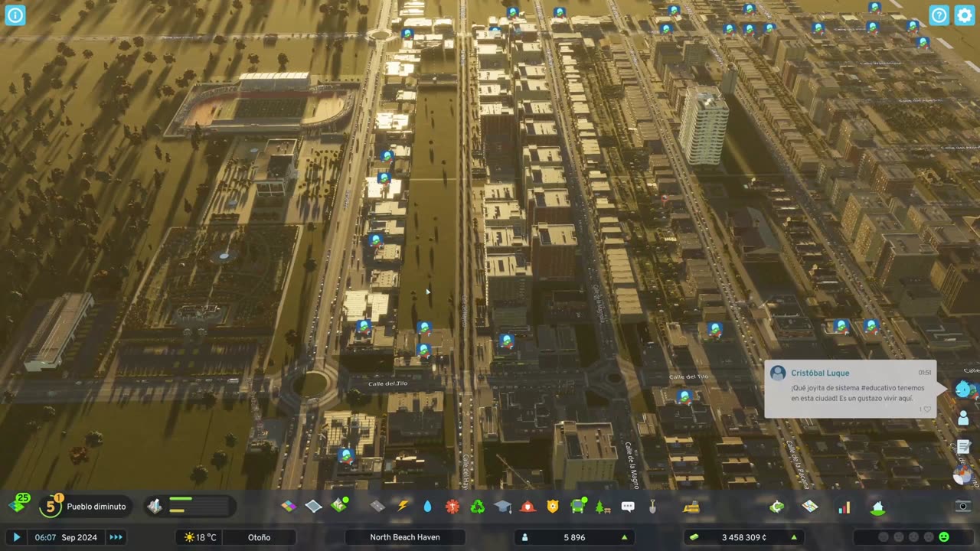
Task: Click the Otoño season label
Action: [x=260, y=537]
